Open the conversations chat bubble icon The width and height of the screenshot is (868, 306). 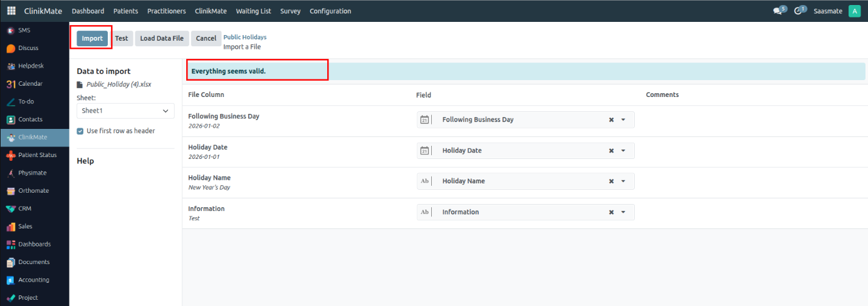778,11
